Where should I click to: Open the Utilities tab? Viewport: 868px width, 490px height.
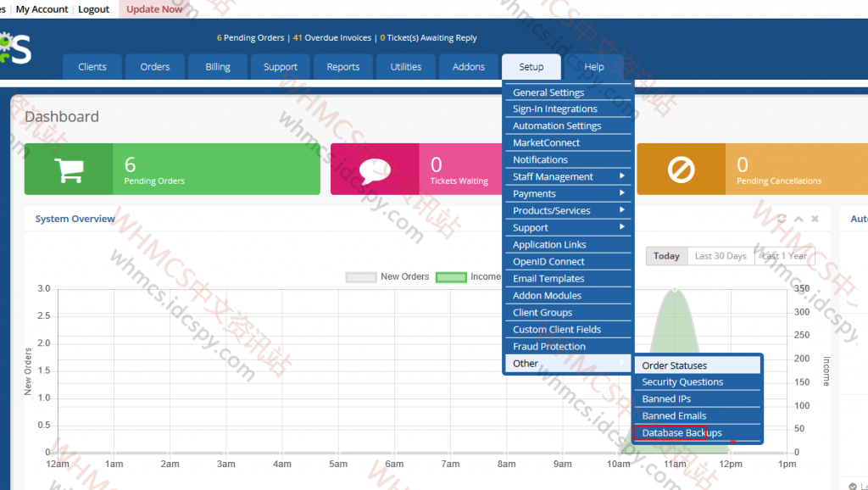tap(406, 67)
